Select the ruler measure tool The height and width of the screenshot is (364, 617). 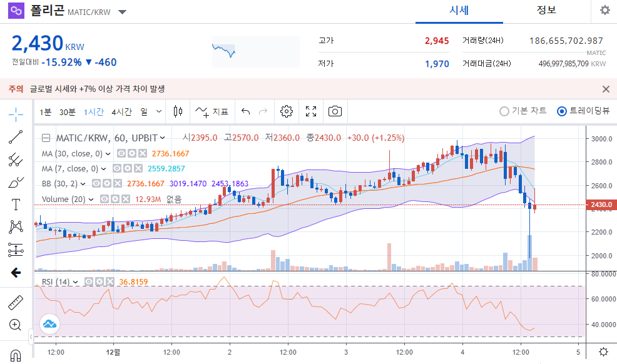16,303
